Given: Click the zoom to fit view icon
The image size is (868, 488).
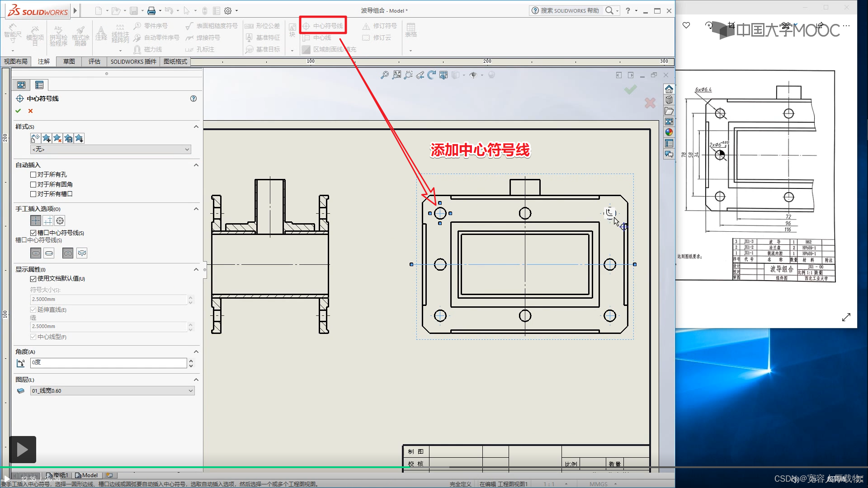Looking at the screenshot, I should click(x=385, y=75).
